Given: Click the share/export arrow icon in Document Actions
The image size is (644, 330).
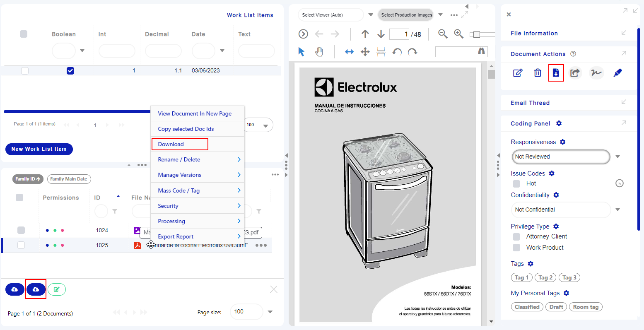Looking at the screenshot, I should pyautogui.click(x=575, y=73).
